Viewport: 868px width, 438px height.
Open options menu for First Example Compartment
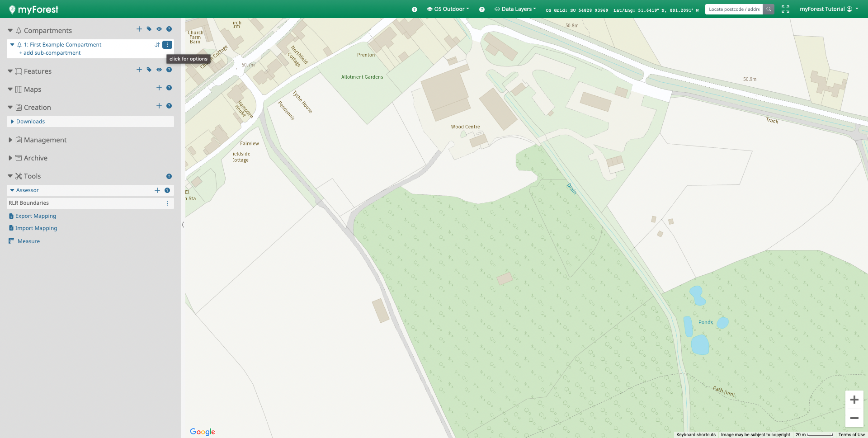pyautogui.click(x=167, y=45)
